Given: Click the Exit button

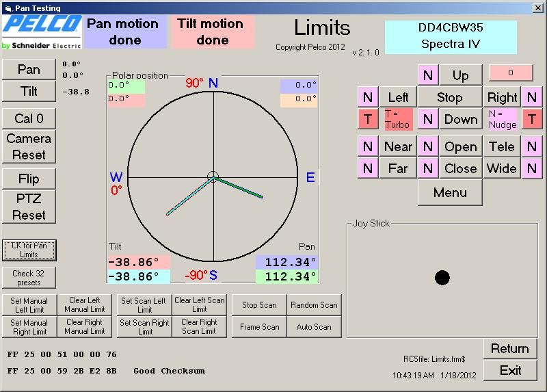Looking at the screenshot, I should point(510,370).
